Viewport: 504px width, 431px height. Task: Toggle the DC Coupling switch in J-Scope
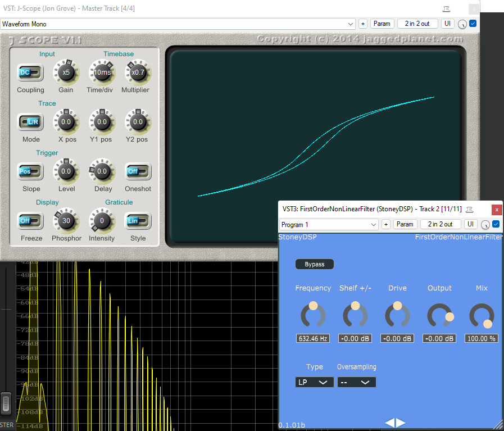coord(30,72)
